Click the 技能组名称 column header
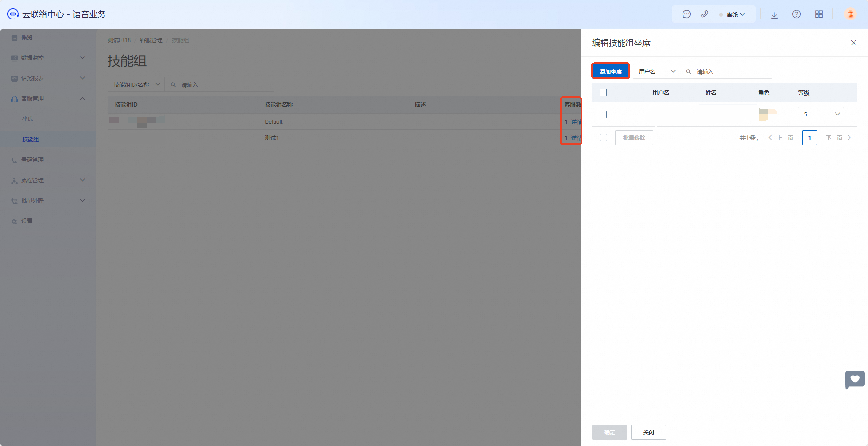Image resolution: width=868 pixels, height=446 pixels. click(279, 105)
